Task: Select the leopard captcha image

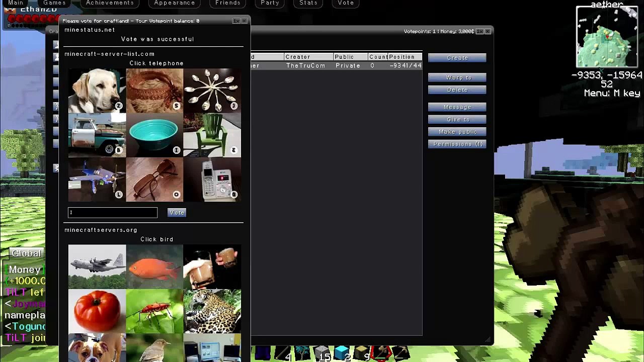Action: pos(212,311)
